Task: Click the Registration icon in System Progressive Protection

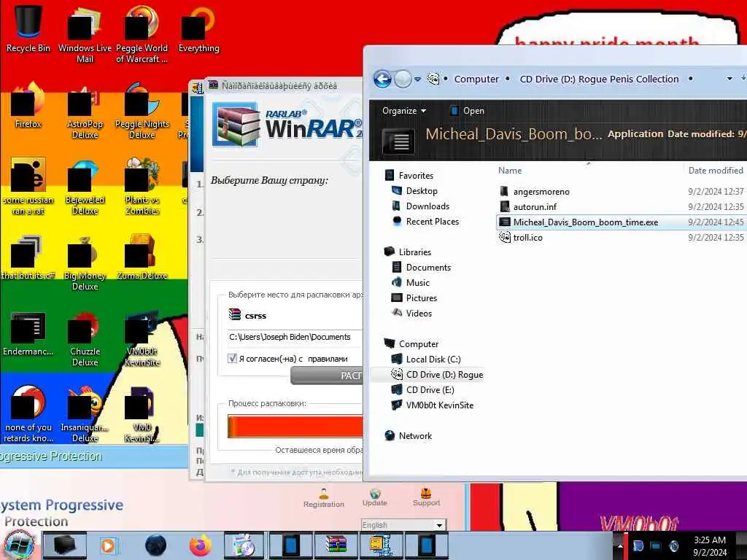Action: [x=323, y=498]
